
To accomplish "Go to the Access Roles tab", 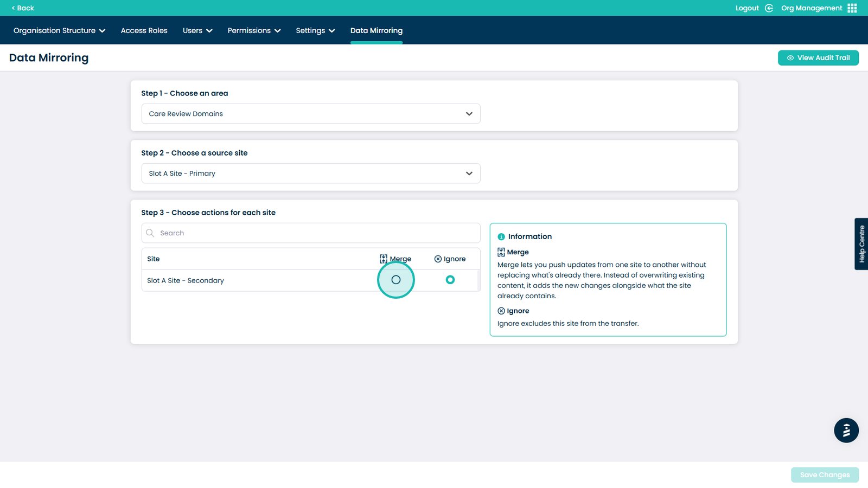I will (x=144, y=31).
